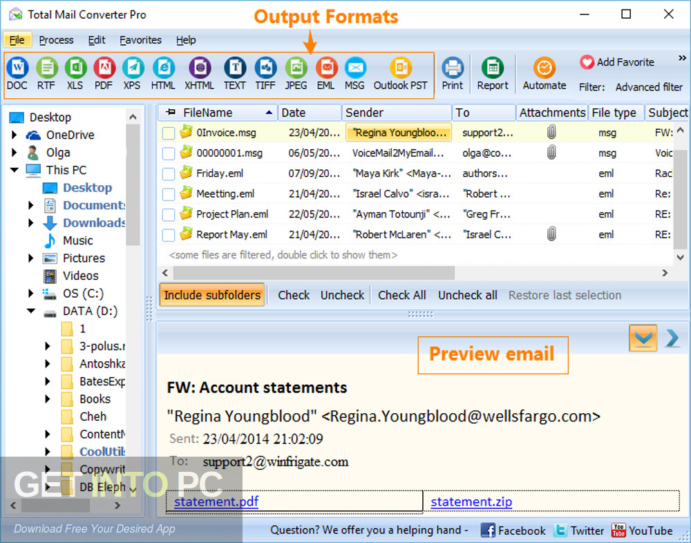Open Advanced filter
Viewport: 691px width, 543px height.
(649, 87)
